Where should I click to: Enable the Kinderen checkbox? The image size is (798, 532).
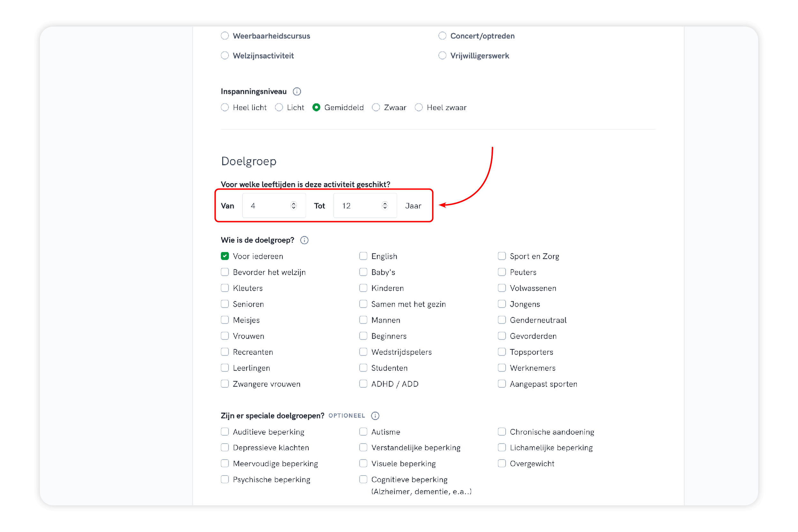click(363, 288)
